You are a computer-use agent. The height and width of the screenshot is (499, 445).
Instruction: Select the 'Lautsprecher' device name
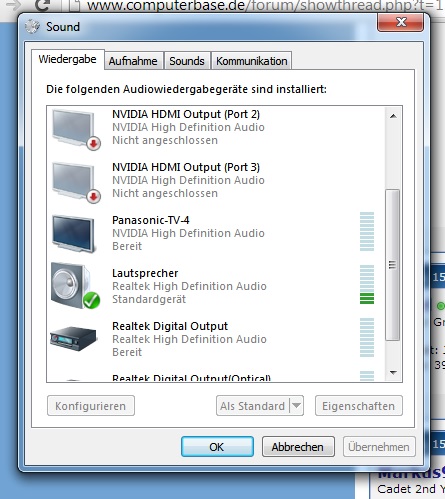145,273
